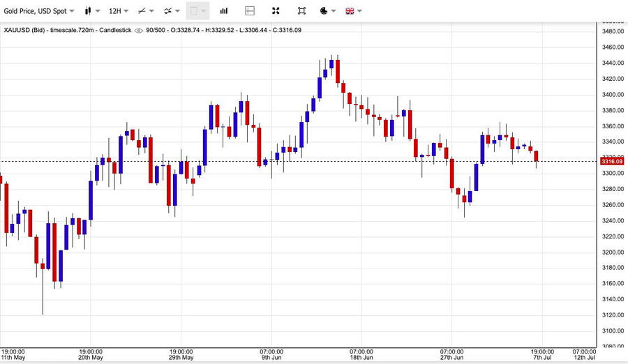Toggle the volume bars icon
The image size is (628, 364).
pos(224,11)
